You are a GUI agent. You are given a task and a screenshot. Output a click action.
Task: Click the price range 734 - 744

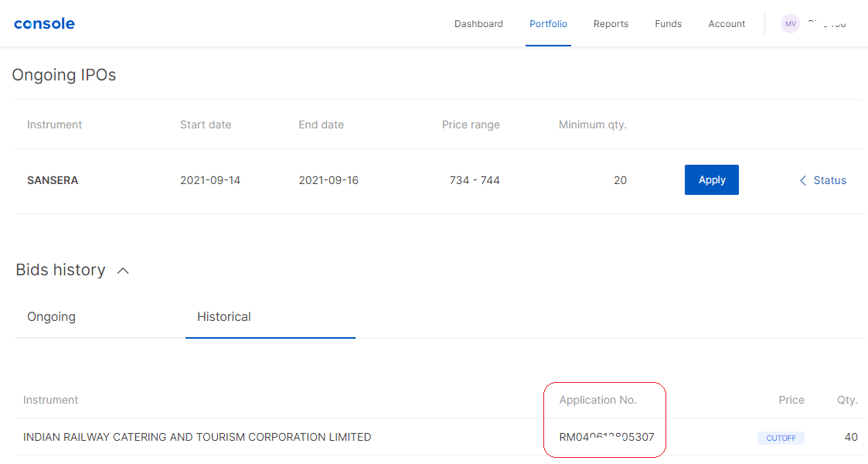click(x=475, y=180)
